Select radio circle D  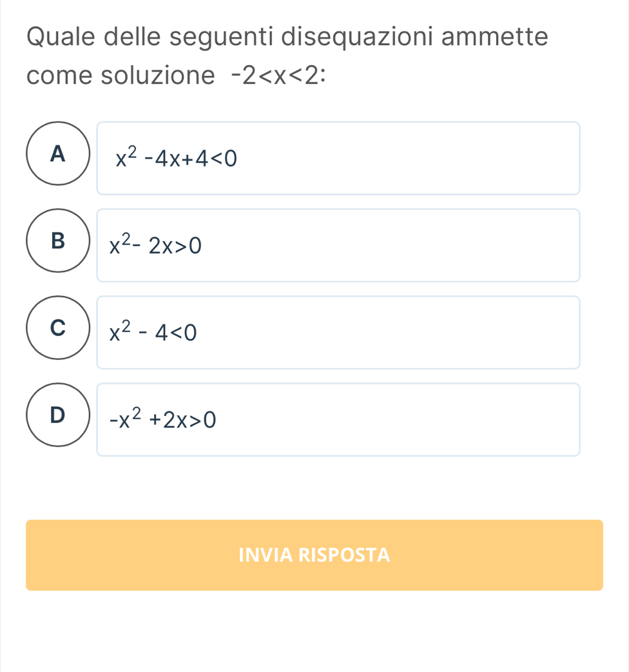59,415
